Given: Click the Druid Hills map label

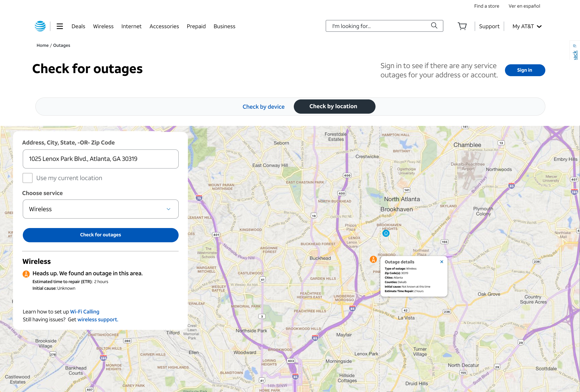Looking at the screenshot, I should [x=417, y=383].
